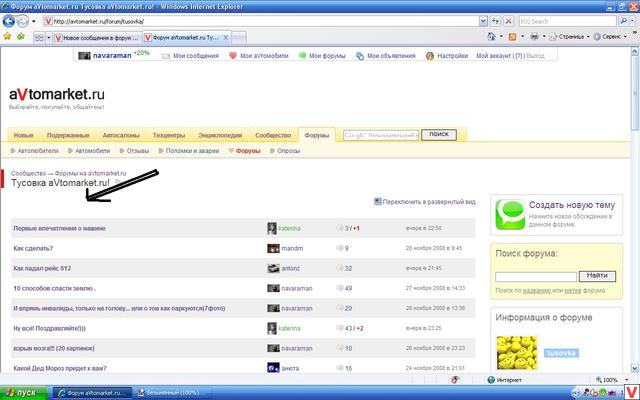
Task: Open the Home button dropdown arrow
Action: pyautogui.click(x=501, y=37)
